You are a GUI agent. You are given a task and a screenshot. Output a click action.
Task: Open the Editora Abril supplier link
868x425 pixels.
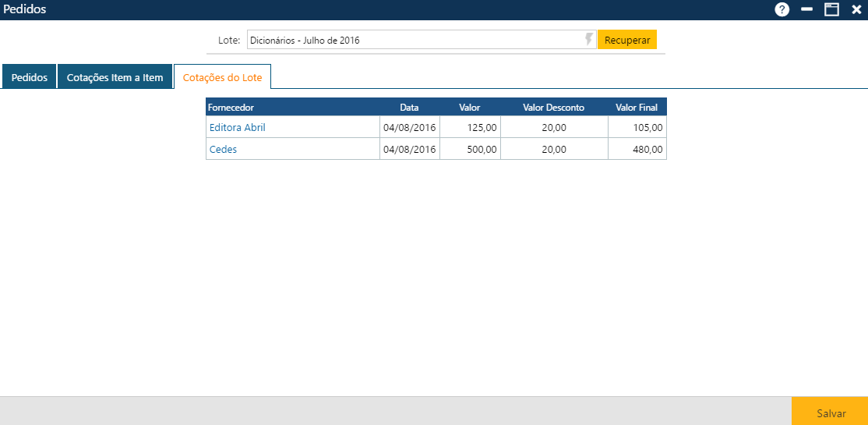coord(238,127)
